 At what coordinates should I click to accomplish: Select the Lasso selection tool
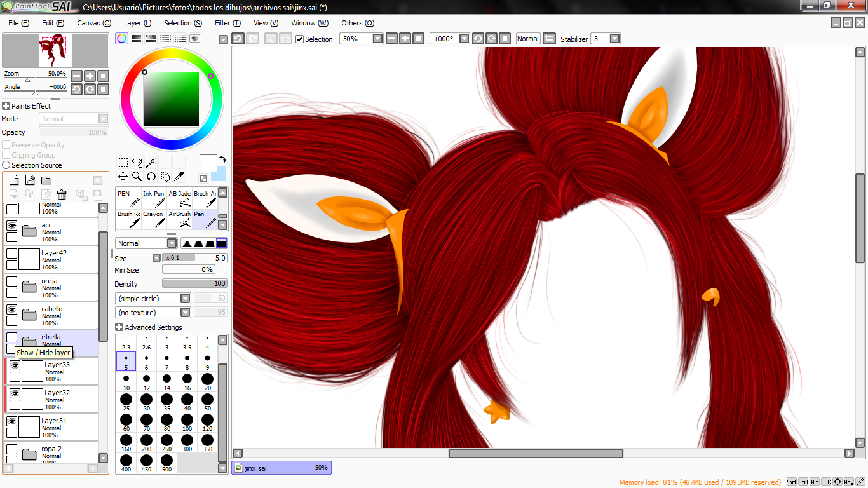[x=137, y=163]
